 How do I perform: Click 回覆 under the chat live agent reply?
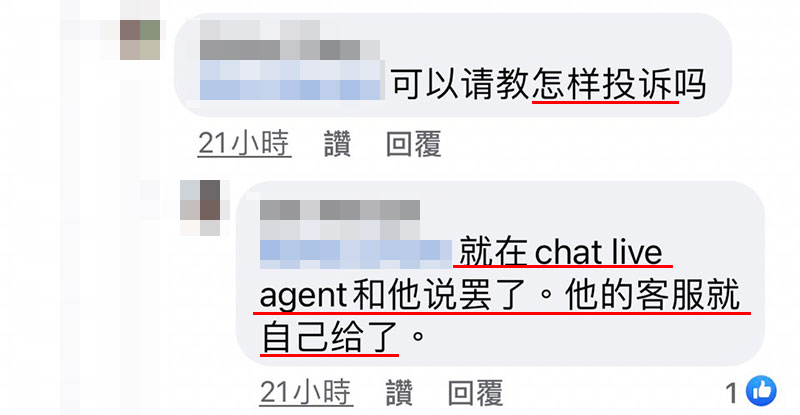475,392
